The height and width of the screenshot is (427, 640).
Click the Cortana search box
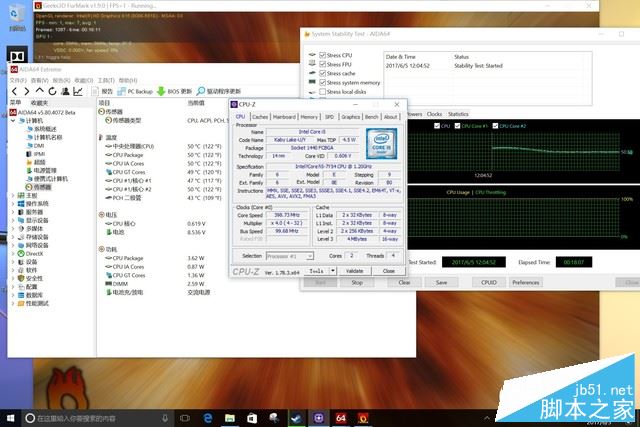96,418
